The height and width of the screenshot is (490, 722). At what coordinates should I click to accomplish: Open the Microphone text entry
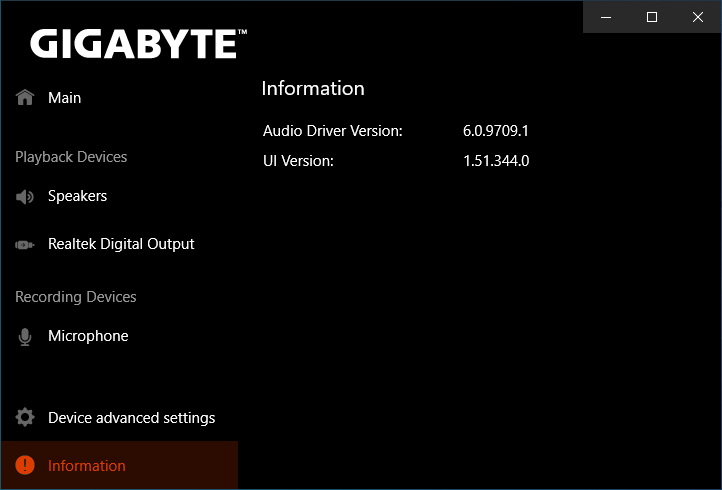(88, 336)
